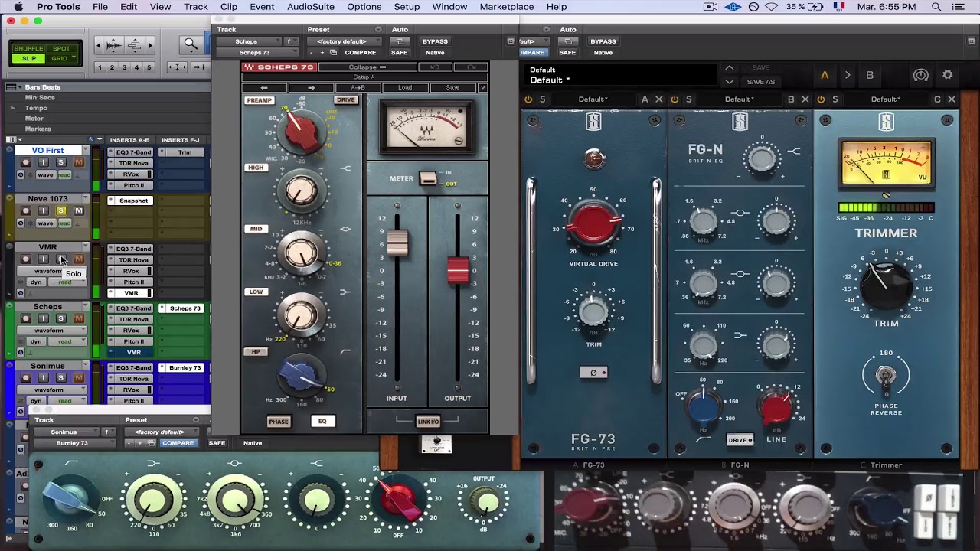The image size is (980, 551).
Task: Flip the METER in/out switch
Action: (x=428, y=178)
